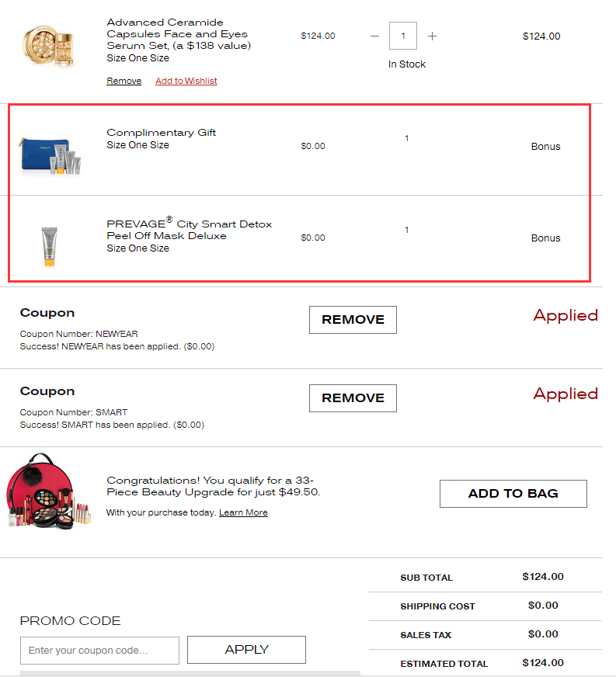Click the Bonus label on the Complimentary Gift
The image size is (616, 677).
[x=545, y=146]
